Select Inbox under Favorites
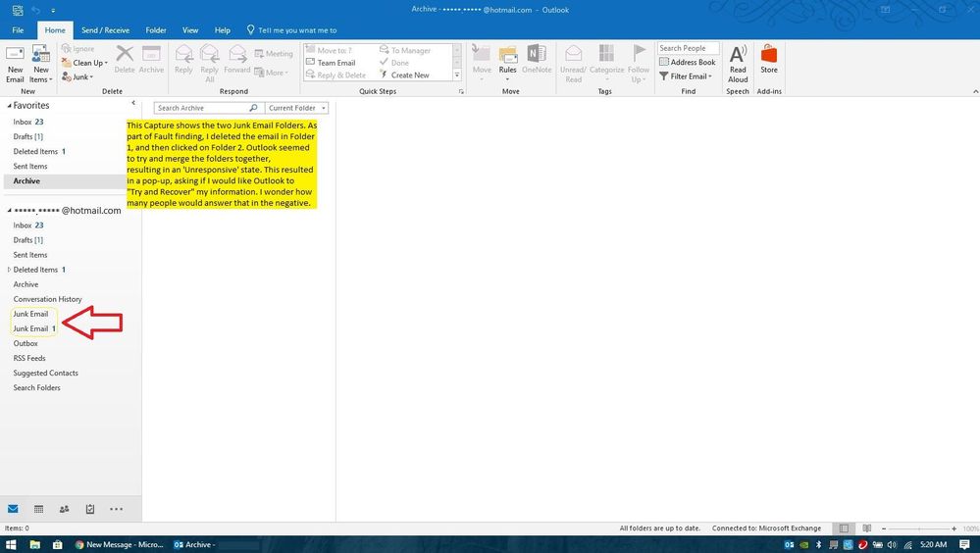980x553 pixels. pyautogui.click(x=28, y=122)
